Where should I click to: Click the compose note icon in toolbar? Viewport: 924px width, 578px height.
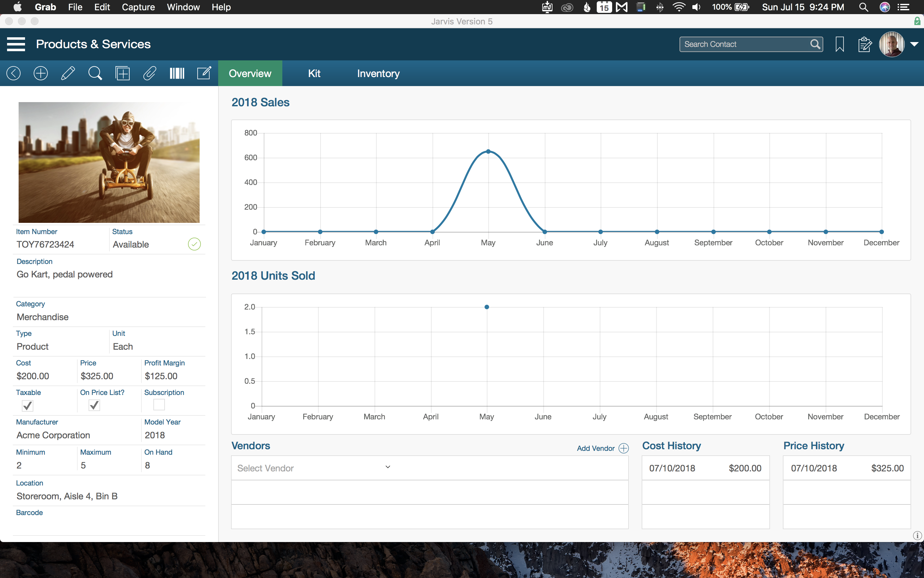(x=204, y=73)
